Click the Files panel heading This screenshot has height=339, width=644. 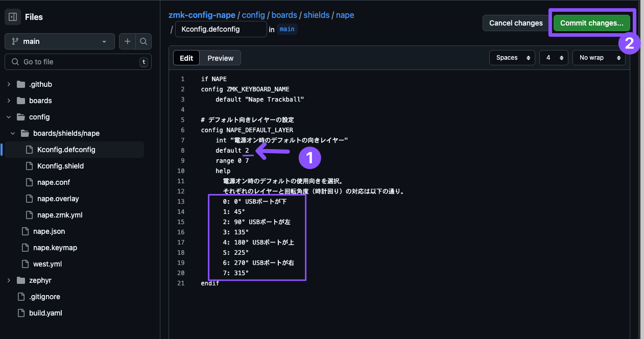(x=34, y=17)
